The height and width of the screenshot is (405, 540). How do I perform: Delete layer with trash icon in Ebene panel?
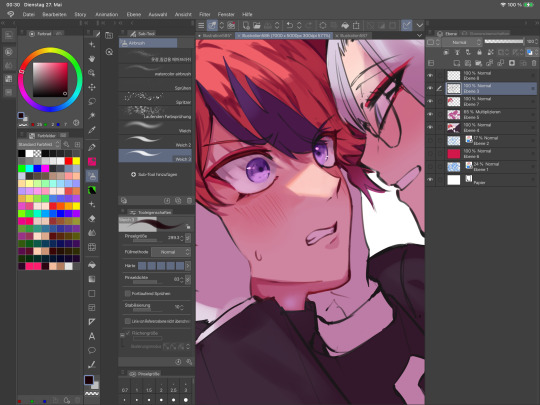(x=534, y=63)
